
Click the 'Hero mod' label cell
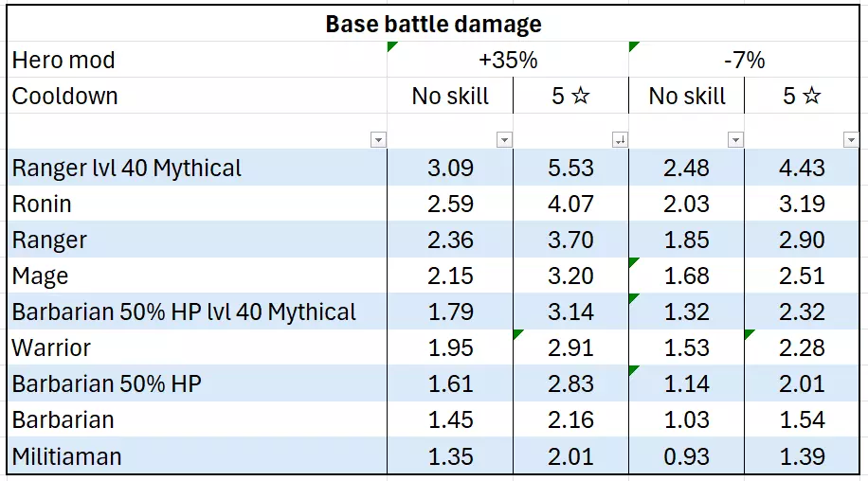click(63, 61)
